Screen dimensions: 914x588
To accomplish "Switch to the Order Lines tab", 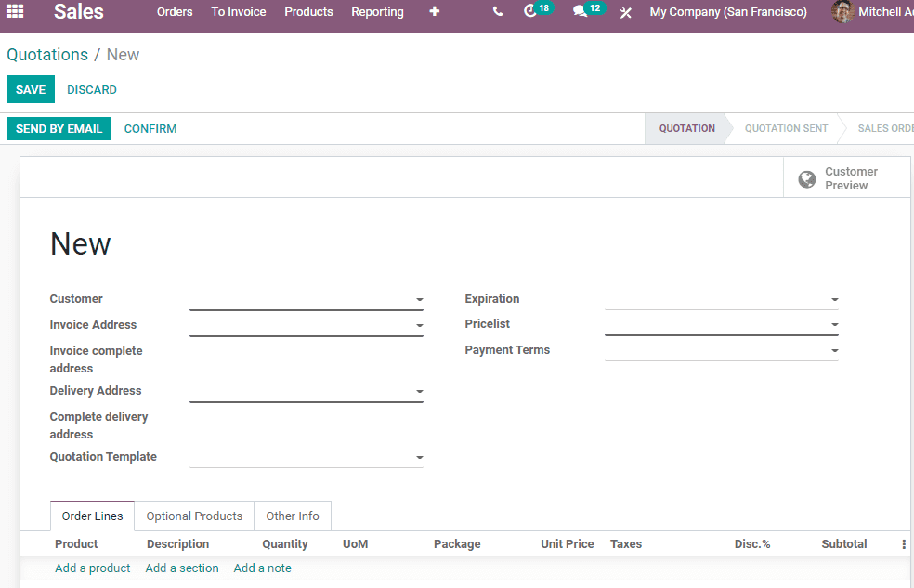I will [x=92, y=516].
